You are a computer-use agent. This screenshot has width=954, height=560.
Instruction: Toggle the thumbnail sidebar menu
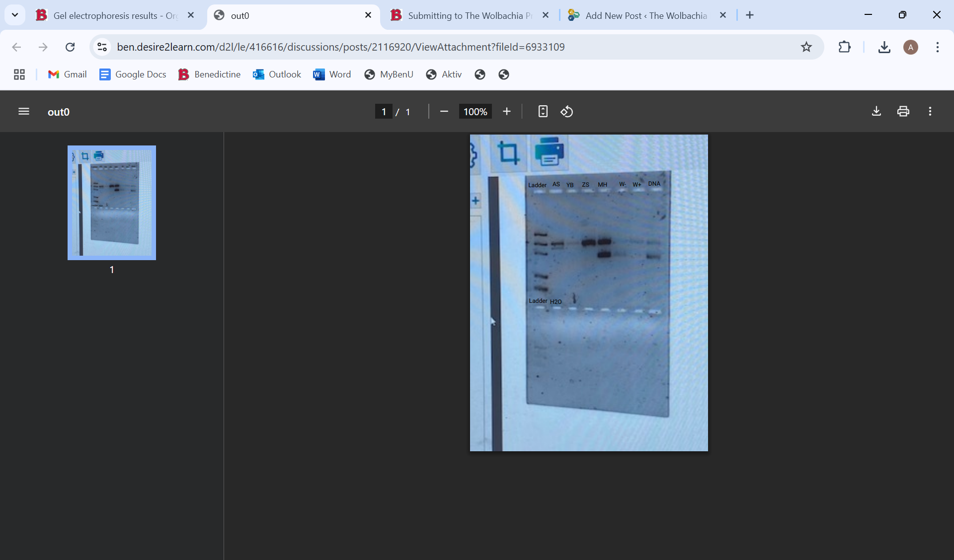24,112
